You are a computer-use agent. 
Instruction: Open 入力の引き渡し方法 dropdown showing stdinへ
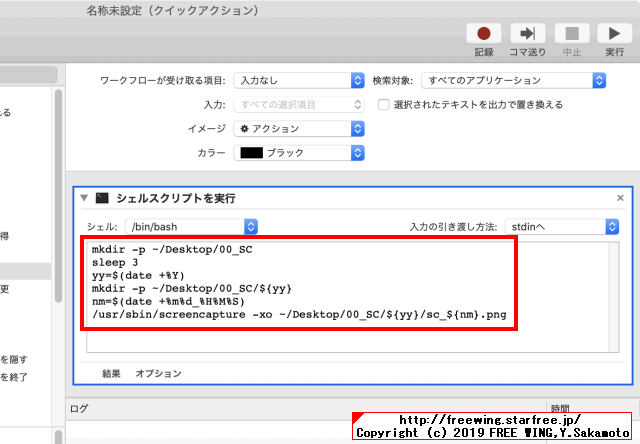click(562, 226)
